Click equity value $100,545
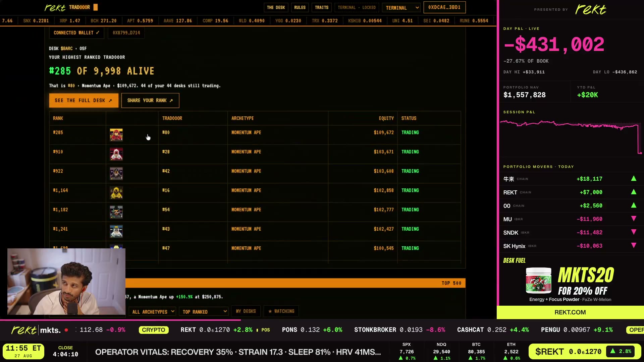The width and height of the screenshot is (644, 362). click(384, 248)
